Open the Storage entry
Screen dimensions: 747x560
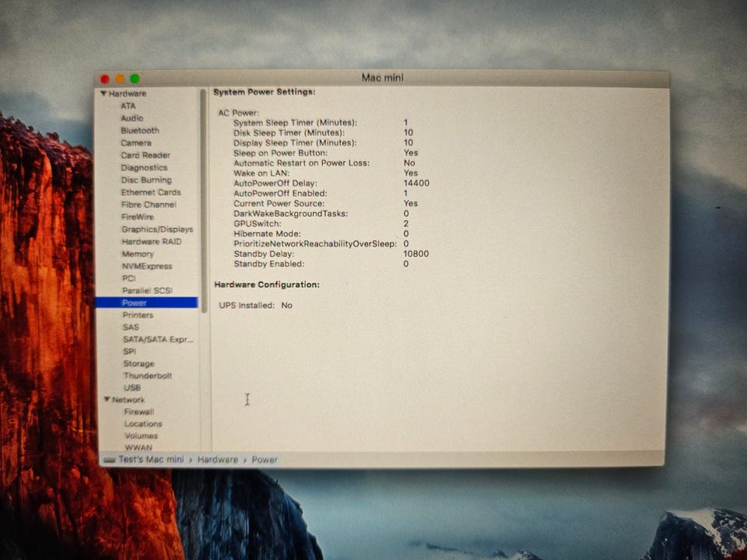coord(139,364)
